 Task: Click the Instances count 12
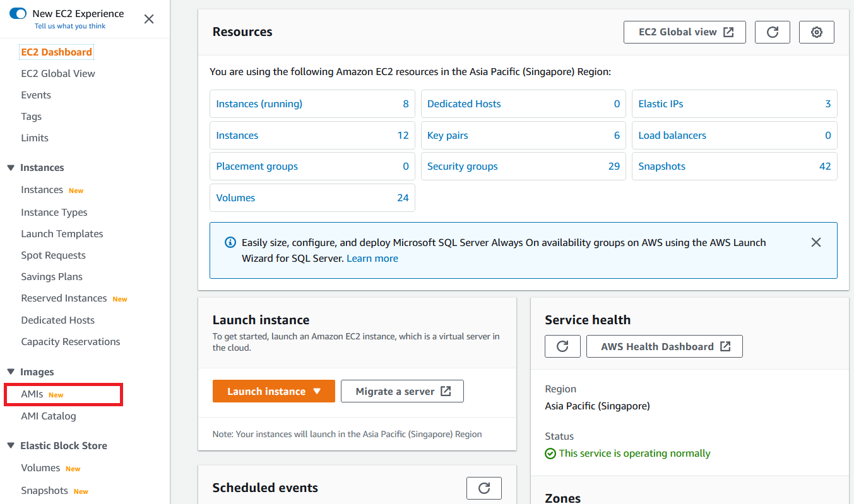[403, 136]
